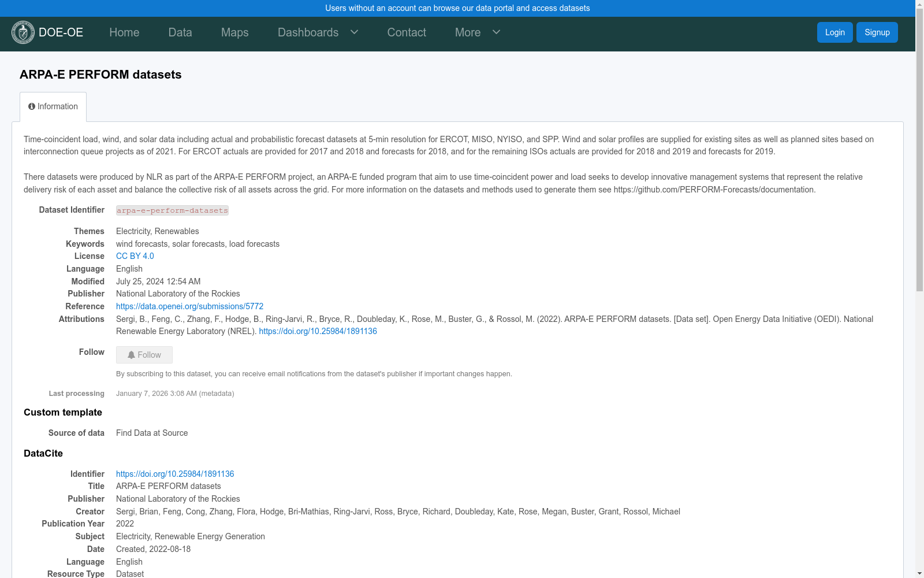Viewport: 924px width, 578px height.
Task: Open the DOI link in Attributions
Action: click(318, 331)
